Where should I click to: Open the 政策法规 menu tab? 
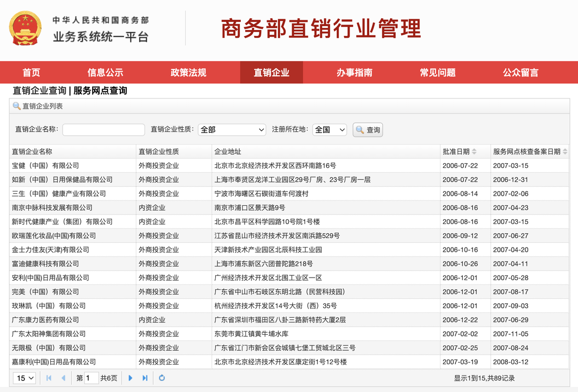[x=188, y=73]
